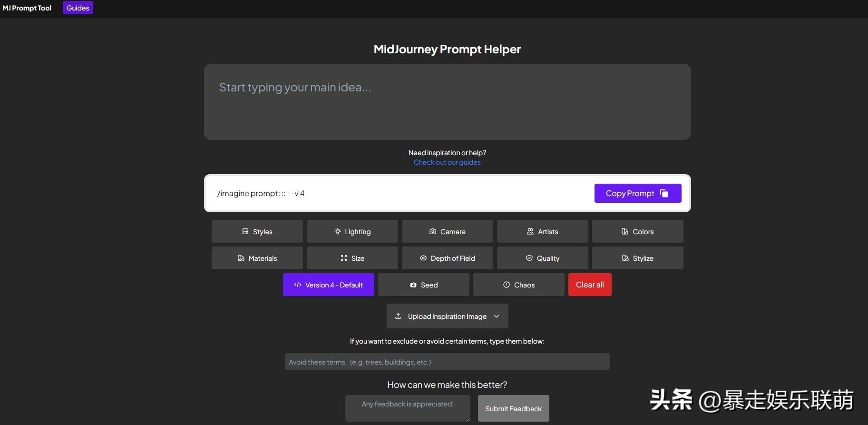The height and width of the screenshot is (425, 868).
Task: Open the Chaos setting
Action: pyautogui.click(x=519, y=285)
